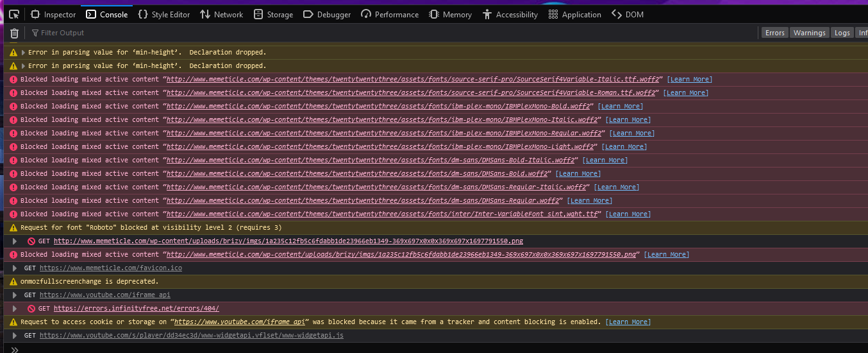This screenshot has width=868, height=353.
Task: Clear console with trash icon
Action: pyautogui.click(x=14, y=33)
